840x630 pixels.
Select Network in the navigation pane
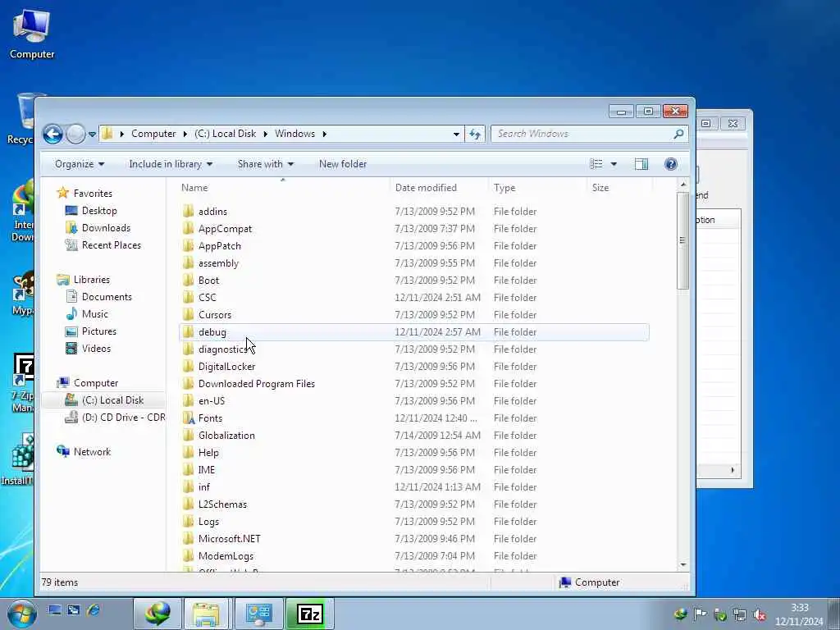(92, 452)
